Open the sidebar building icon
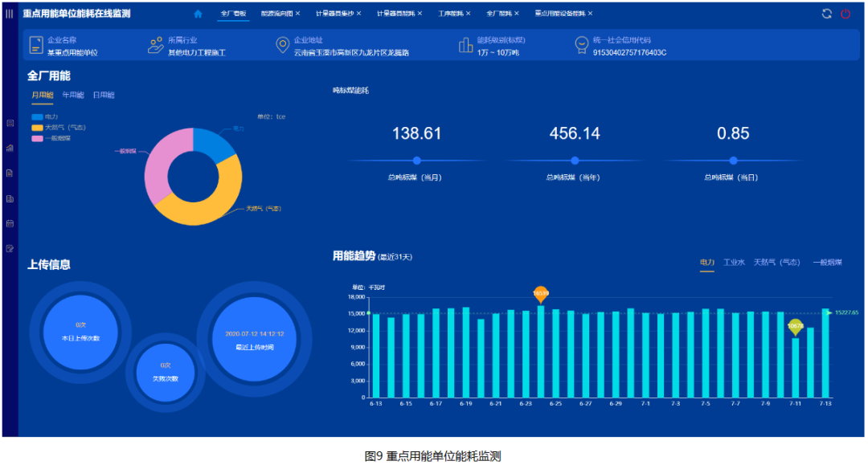Viewport: 868px width, 465px height. click(x=10, y=198)
